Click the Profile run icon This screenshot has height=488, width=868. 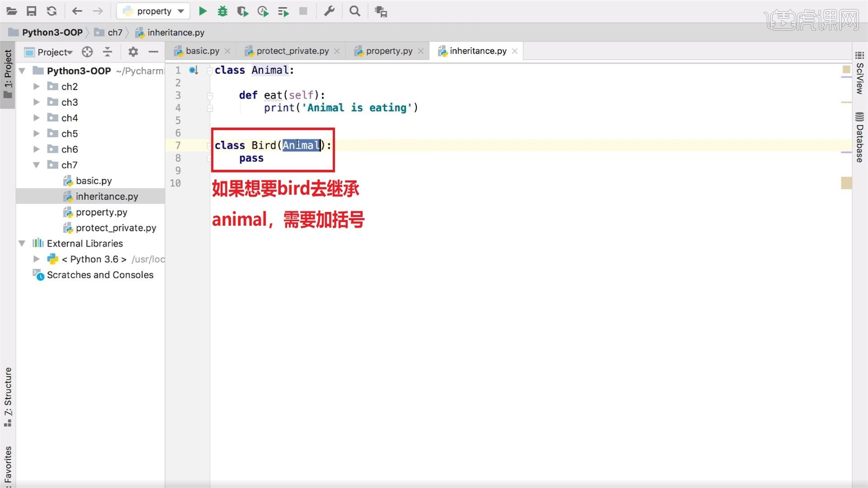(x=263, y=11)
